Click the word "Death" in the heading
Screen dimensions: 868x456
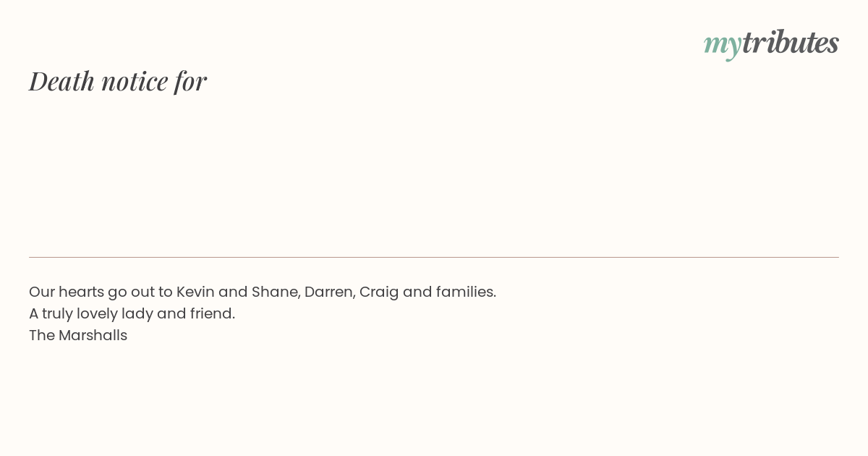[x=62, y=81]
